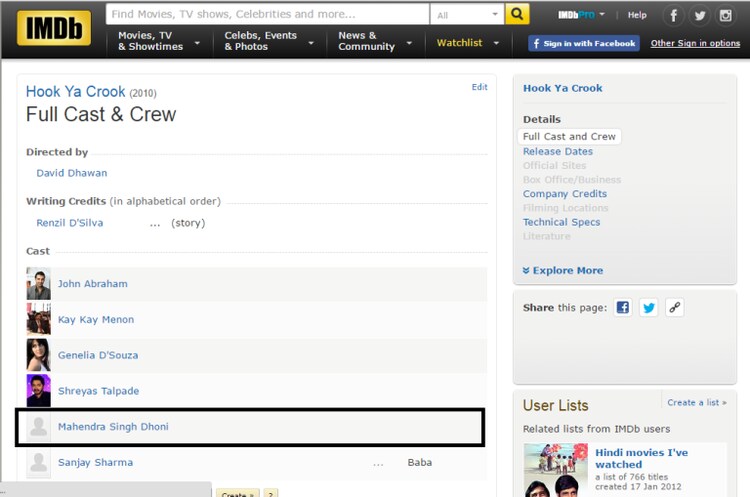Viewport: 750px width, 497px height.
Task: Open John Abraham's cast photo thumbnail
Action: (38, 284)
